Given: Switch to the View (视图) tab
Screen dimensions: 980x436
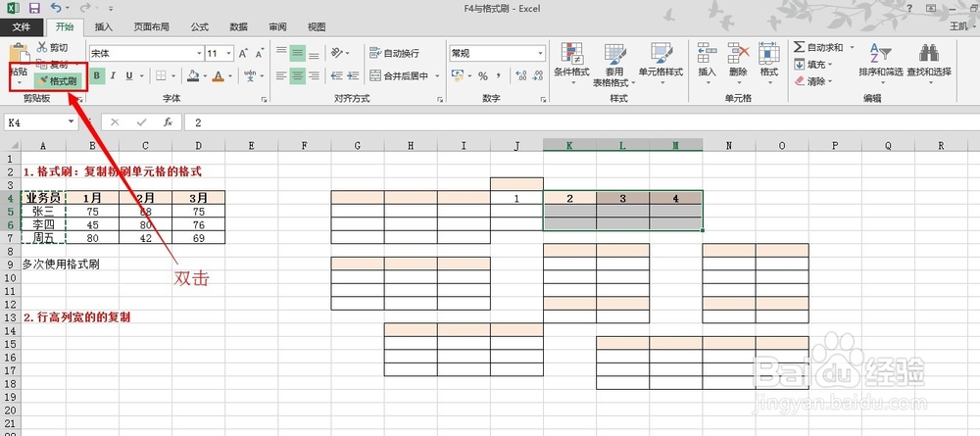Looking at the screenshot, I should pyautogui.click(x=317, y=26).
